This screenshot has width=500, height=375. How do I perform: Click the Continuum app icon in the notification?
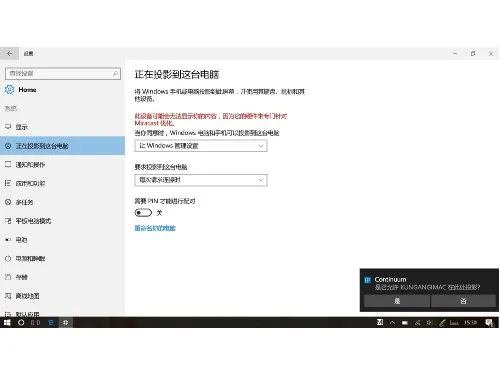(367, 280)
